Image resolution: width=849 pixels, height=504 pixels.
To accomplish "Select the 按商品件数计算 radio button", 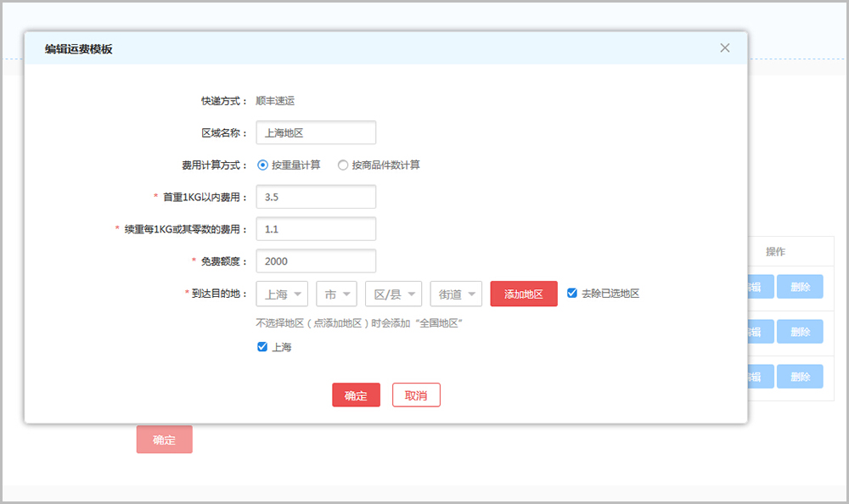I will (343, 165).
